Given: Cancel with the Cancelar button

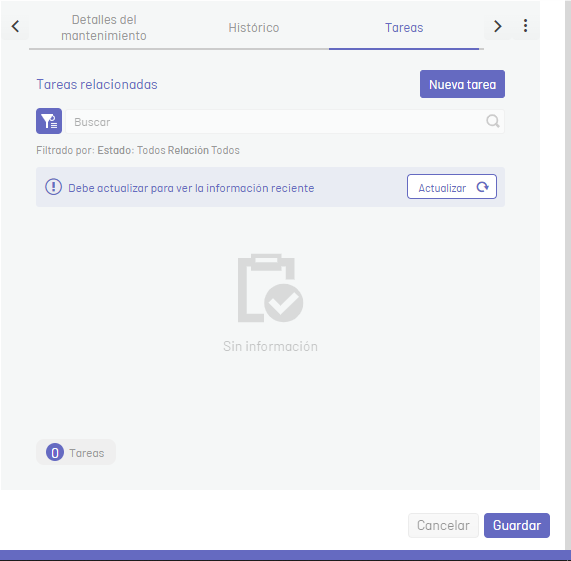Looking at the screenshot, I should [443, 525].
